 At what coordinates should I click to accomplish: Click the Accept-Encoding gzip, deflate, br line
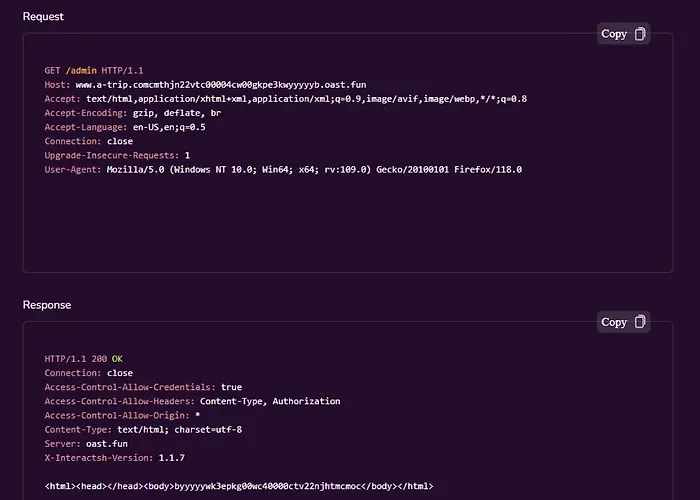[x=133, y=113]
